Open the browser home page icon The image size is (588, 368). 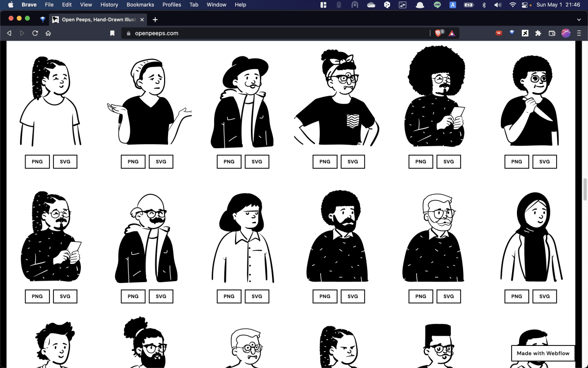(x=48, y=33)
